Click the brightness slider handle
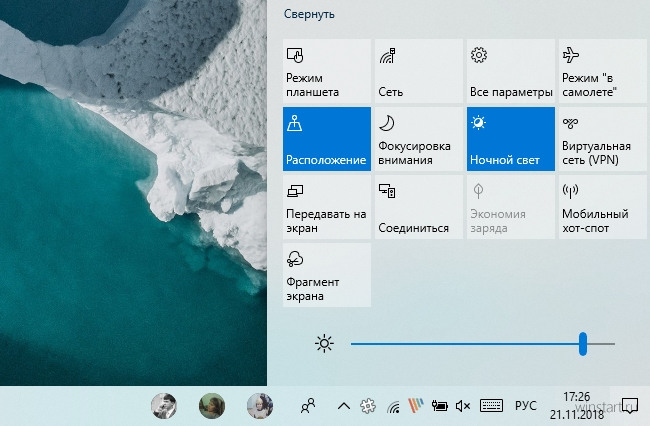Image resolution: width=650 pixels, height=426 pixels. pos(583,344)
